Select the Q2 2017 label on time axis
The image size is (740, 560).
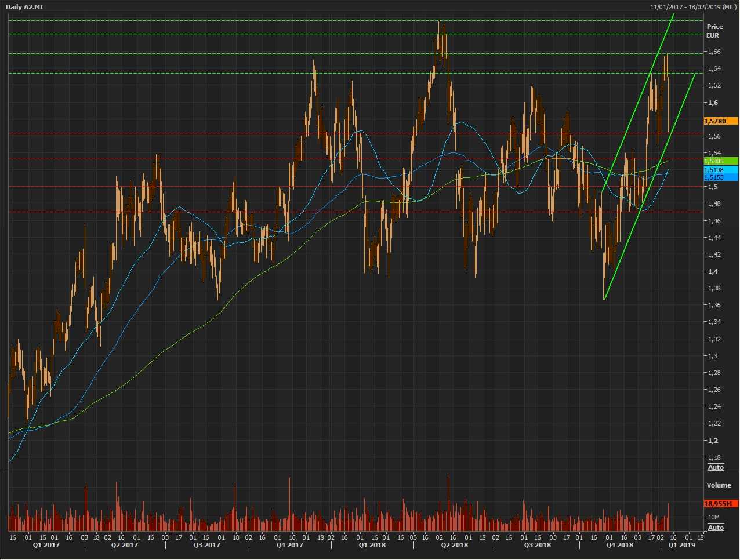point(124,545)
